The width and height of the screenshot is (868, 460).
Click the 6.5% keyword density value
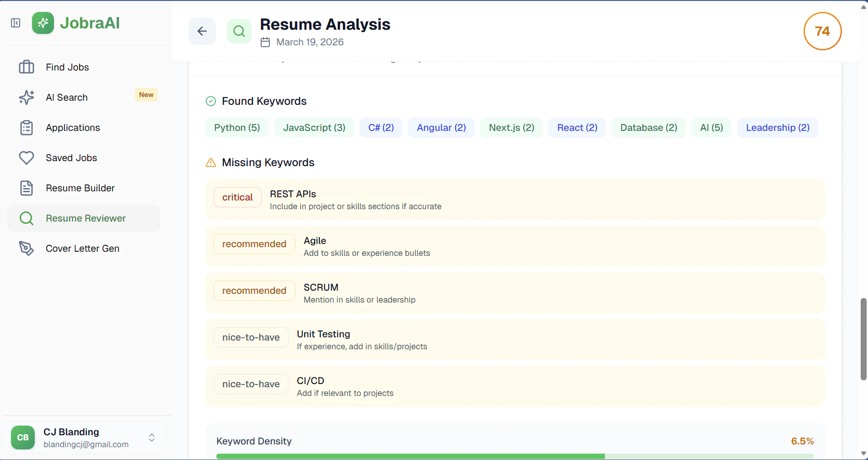coord(802,441)
